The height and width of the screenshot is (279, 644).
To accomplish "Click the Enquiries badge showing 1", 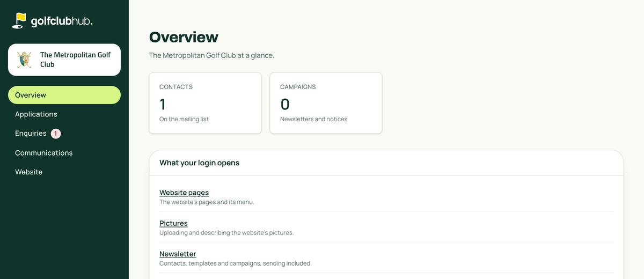I will coord(56,134).
